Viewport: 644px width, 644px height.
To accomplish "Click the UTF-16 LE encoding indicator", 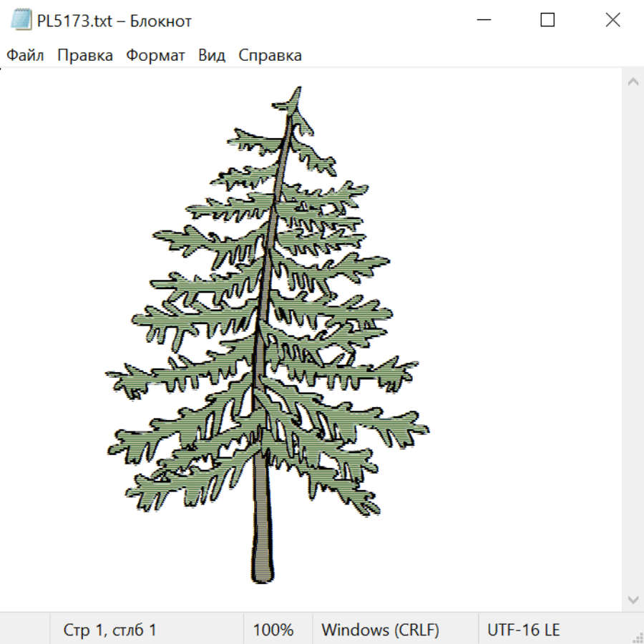I will point(524,630).
